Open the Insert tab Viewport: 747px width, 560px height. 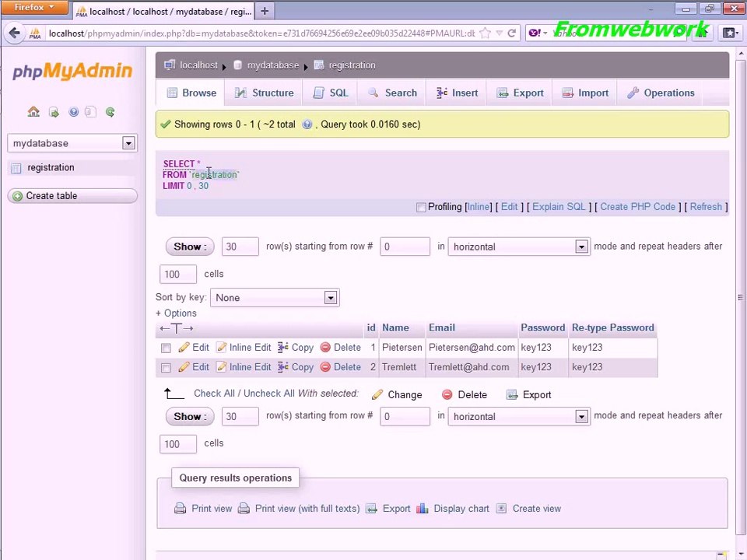[457, 93]
